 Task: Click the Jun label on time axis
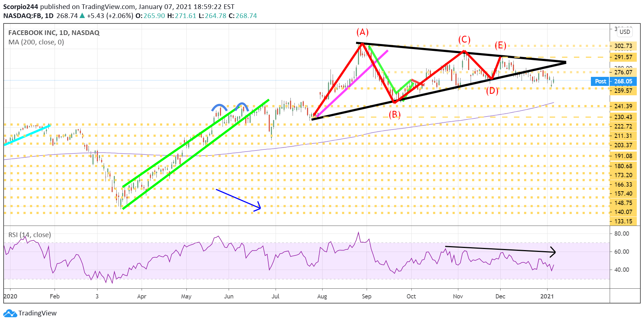click(x=229, y=296)
